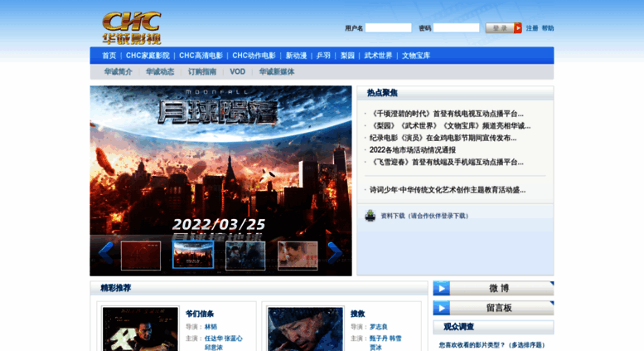This screenshot has height=351, width=644.
Task: Select VOD in the sub-navigation
Action: click(237, 71)
